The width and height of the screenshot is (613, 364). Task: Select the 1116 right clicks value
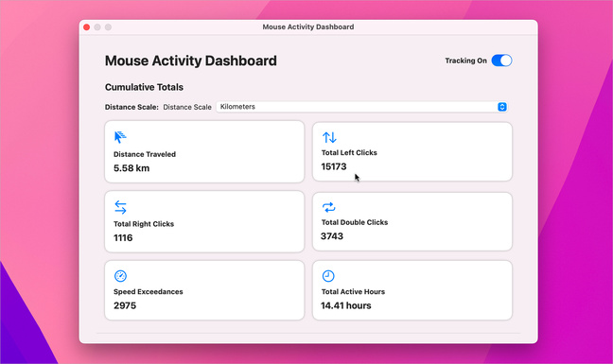pyautogui.click(x=123, y=238)
